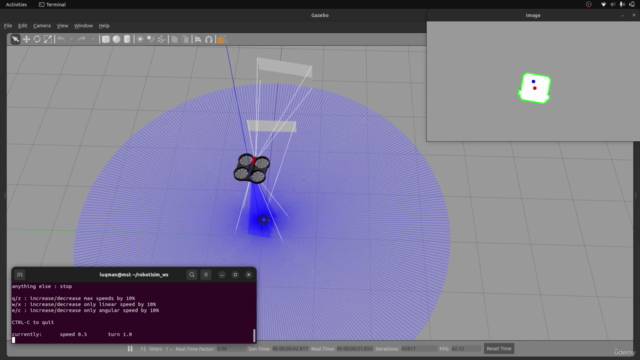
Task: Click the Align tool icon
Action: tap(198, 39)
